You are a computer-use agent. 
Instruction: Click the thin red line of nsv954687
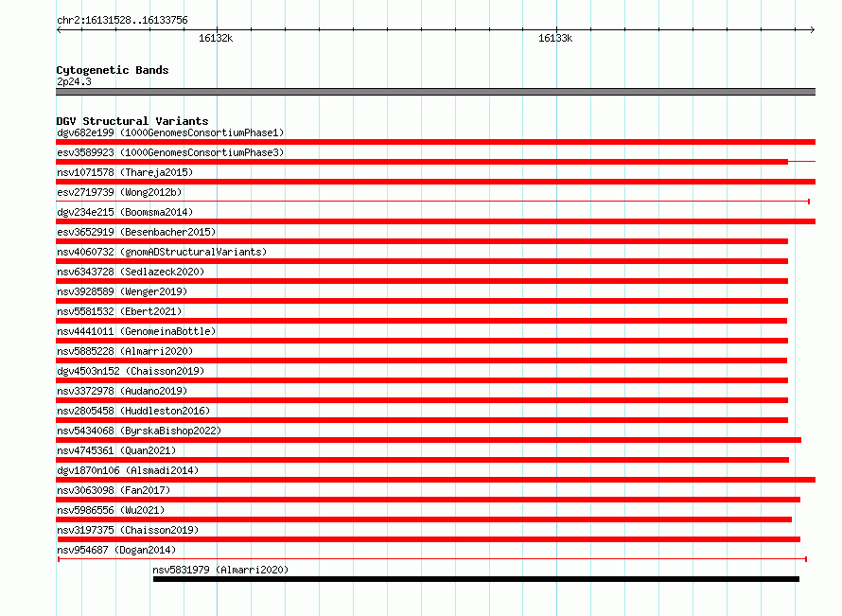point(432,559)
